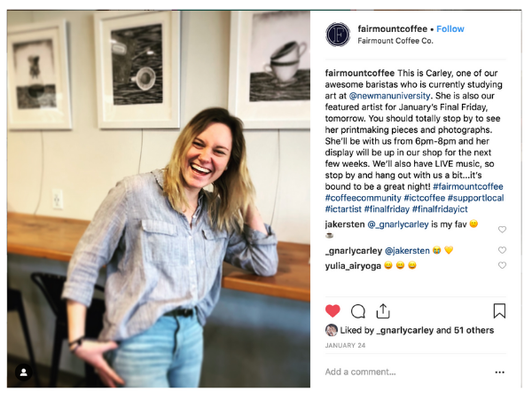Open the #coffeecommunity hashtag
The height and width of the screenshot is (400, 532).
[363, 198]
